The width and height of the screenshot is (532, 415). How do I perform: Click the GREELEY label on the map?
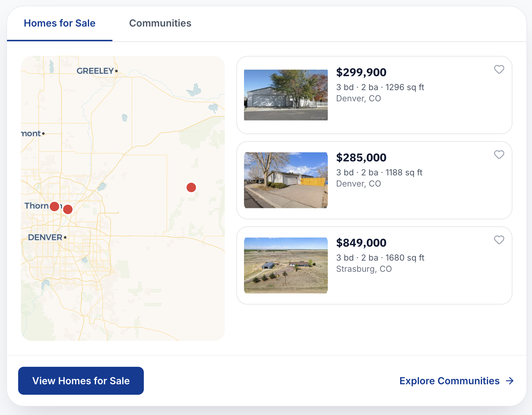[x=95, y=71]
